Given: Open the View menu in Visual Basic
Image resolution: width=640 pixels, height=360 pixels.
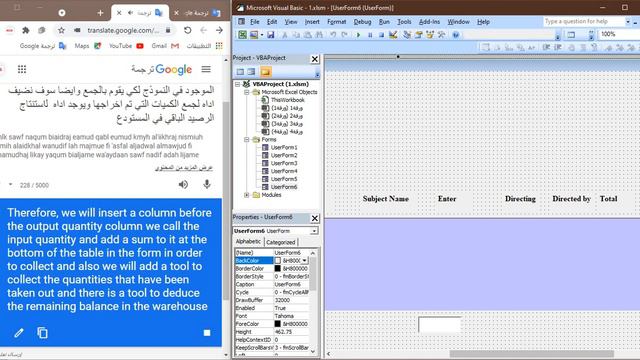Looking at the screenshot, I should [291, 22].
